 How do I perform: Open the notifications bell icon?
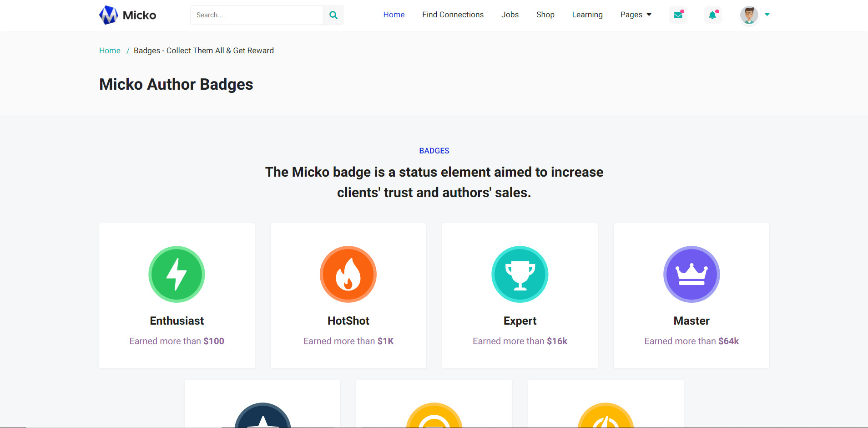[712, 15]
